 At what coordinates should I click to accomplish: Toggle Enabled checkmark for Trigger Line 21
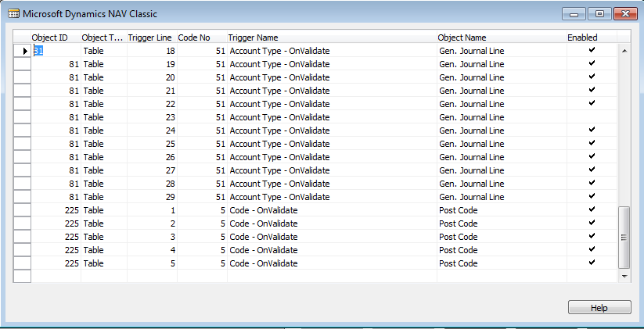tap(592, 90)
